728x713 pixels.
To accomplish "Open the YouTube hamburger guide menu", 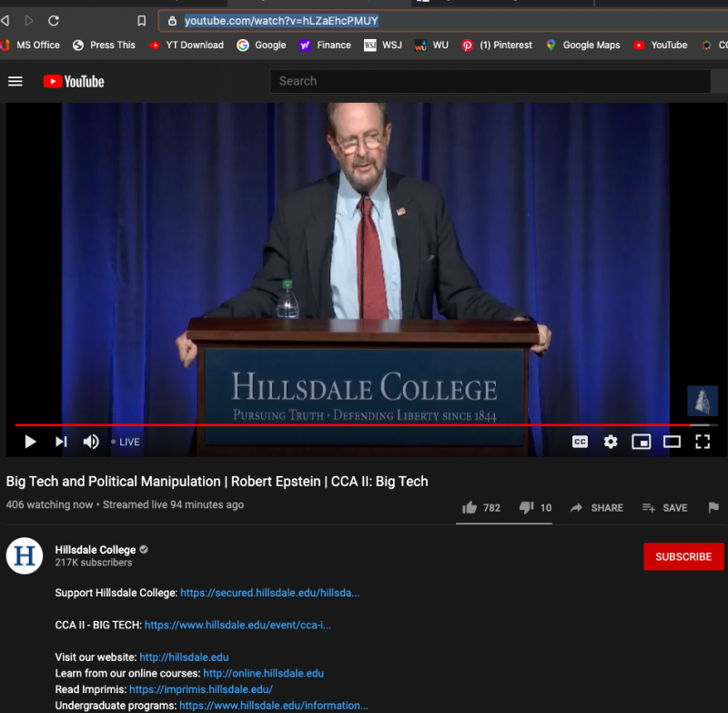I will [15, 81].
